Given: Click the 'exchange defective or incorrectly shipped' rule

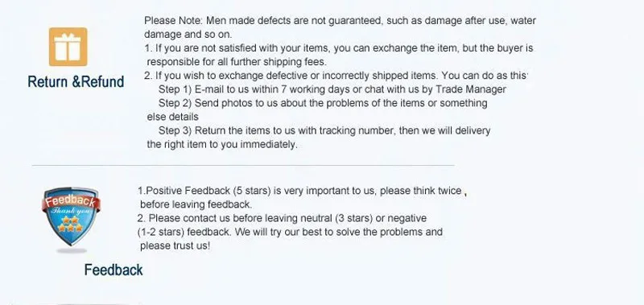Looking at the screenshot, I should (x=336, y=76).
